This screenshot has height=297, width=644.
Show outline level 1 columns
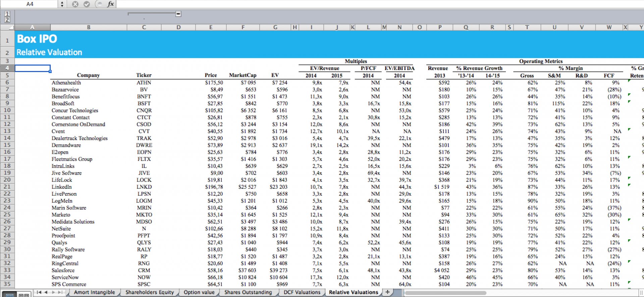tap(7, 14)
